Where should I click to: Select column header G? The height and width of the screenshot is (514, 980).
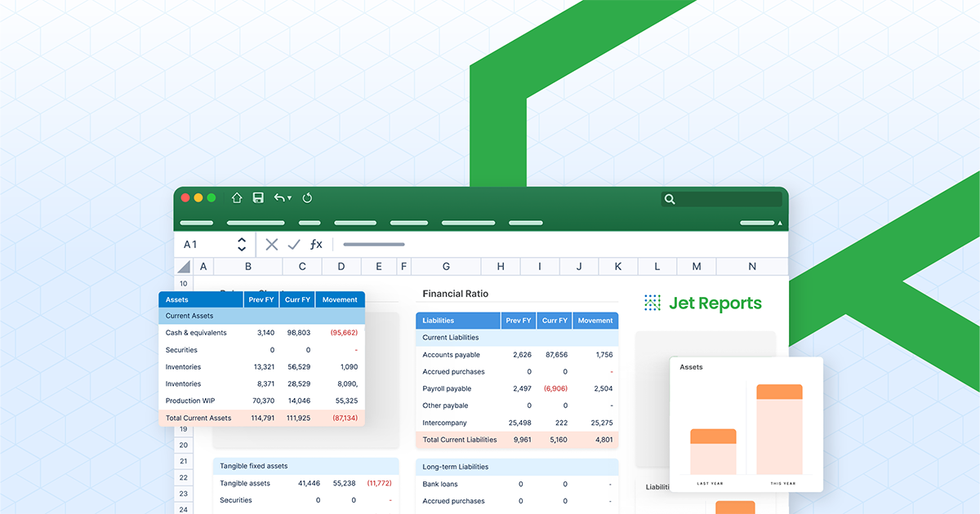445,266
